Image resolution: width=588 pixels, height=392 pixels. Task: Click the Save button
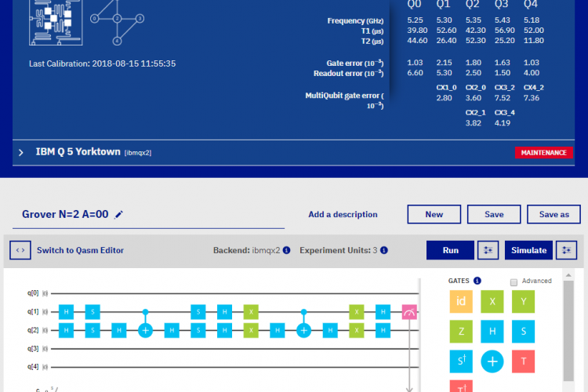(494, 214)
